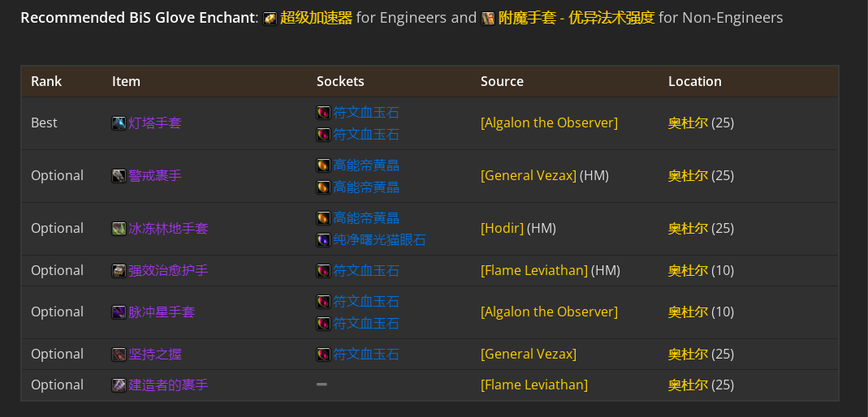Image resolution: width=868 pixels, height=417 pixels.
Task: Click the 警戒裹手 glove icon
Action: click(119, 176)
